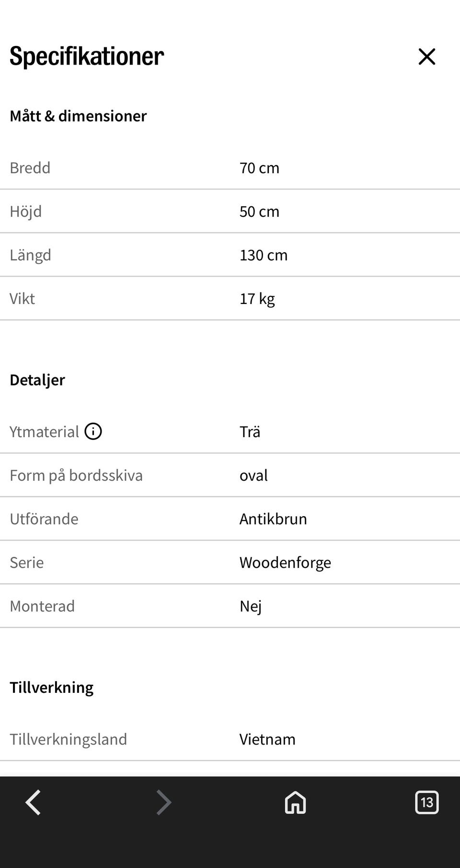Close the Specifikationer panel
Image resolution: width=460 pixels, height=868 pixels.
coord(426,56)
